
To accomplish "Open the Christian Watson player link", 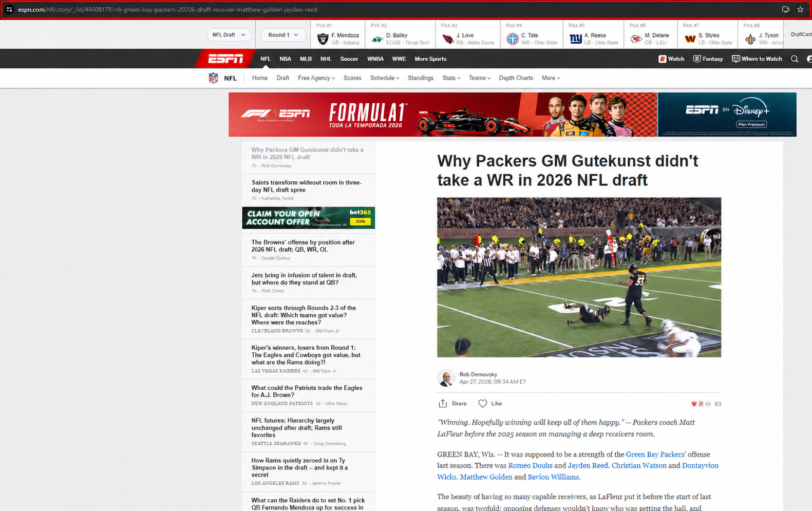I will tap(639, 466).
